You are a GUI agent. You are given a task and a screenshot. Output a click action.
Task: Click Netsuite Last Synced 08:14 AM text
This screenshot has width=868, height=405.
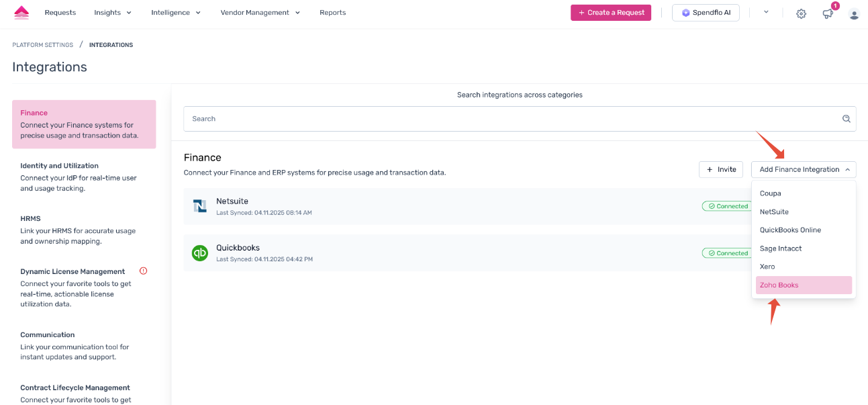(264, 212)
